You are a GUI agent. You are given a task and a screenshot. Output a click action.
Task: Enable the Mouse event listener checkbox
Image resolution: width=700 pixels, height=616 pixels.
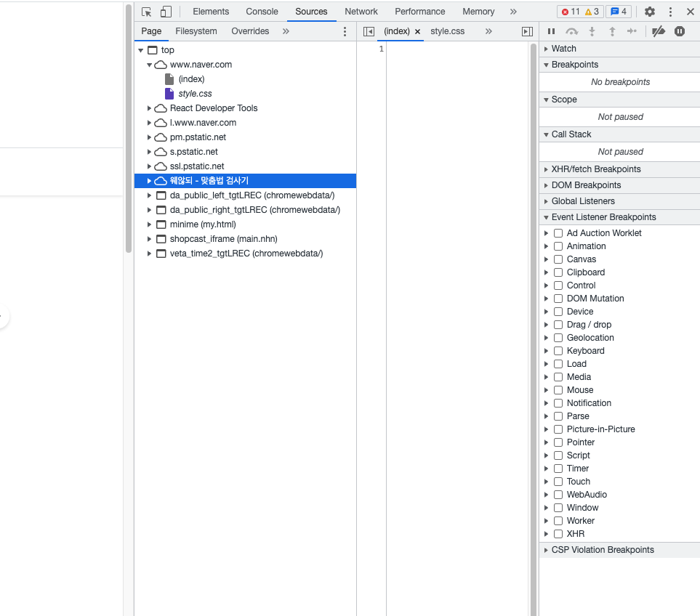(x=558, y=390)
